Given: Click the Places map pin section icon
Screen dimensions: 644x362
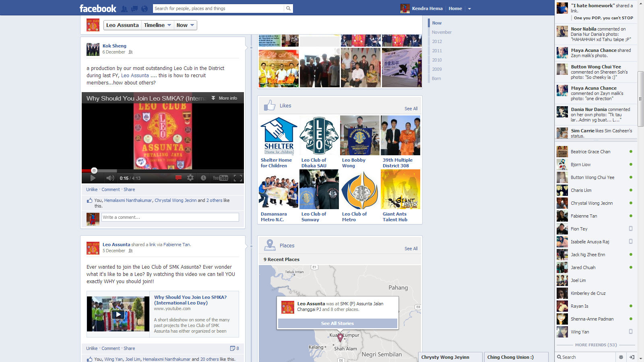Looking at the screenshot, I should (270, 245).
